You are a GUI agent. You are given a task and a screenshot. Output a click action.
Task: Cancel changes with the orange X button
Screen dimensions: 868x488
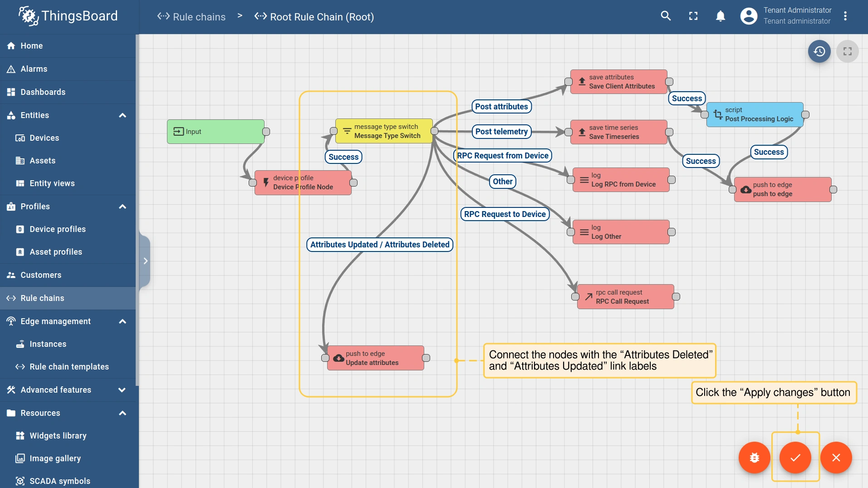836,458
